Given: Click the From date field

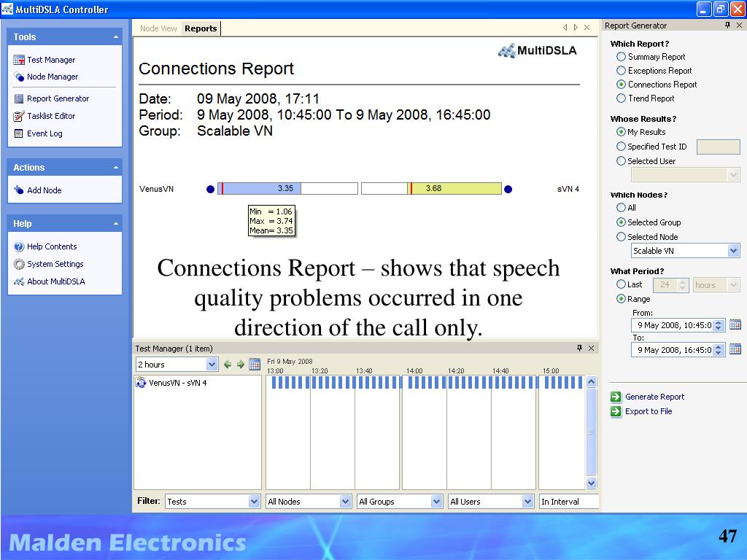Looking at the screenshot, I should [673, 325].
